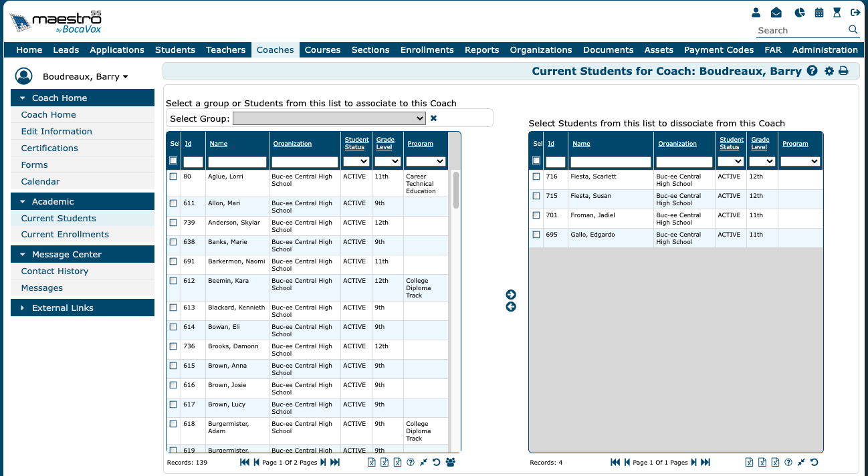Viewport: 868px width, 476px height.
Task: Open Student Status filter in left table
Action: click(356, 161)
